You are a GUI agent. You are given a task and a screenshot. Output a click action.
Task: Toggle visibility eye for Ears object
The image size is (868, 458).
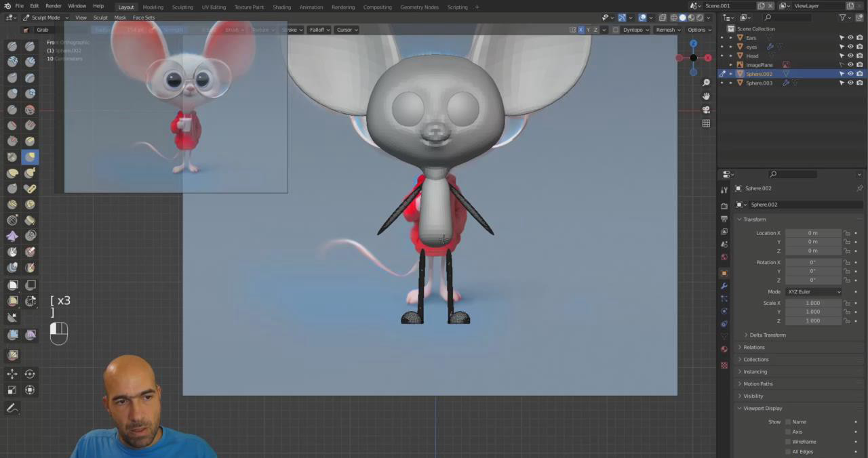click(850, 38)
